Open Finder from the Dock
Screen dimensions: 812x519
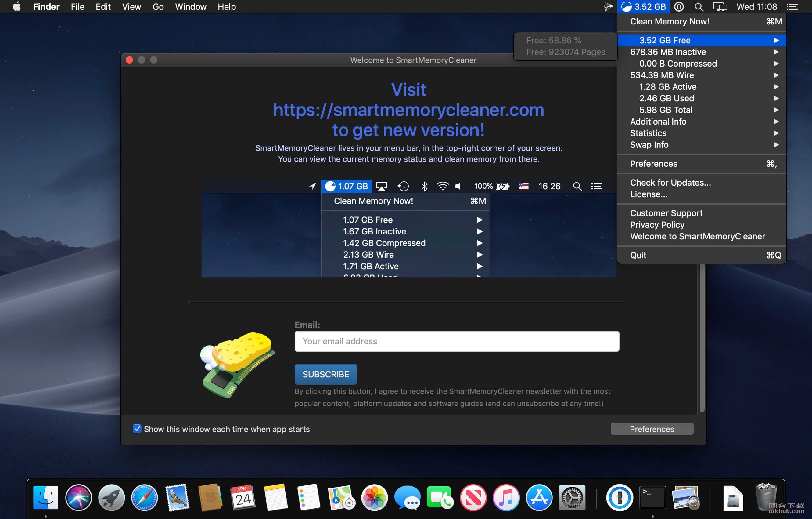pos(46,497)
